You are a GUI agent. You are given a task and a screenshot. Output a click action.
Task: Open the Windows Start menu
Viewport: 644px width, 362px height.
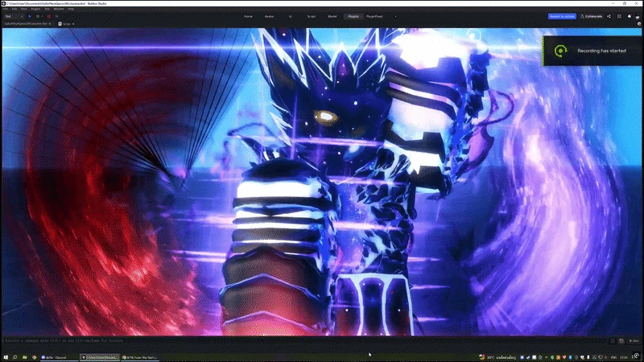point(6,357)
